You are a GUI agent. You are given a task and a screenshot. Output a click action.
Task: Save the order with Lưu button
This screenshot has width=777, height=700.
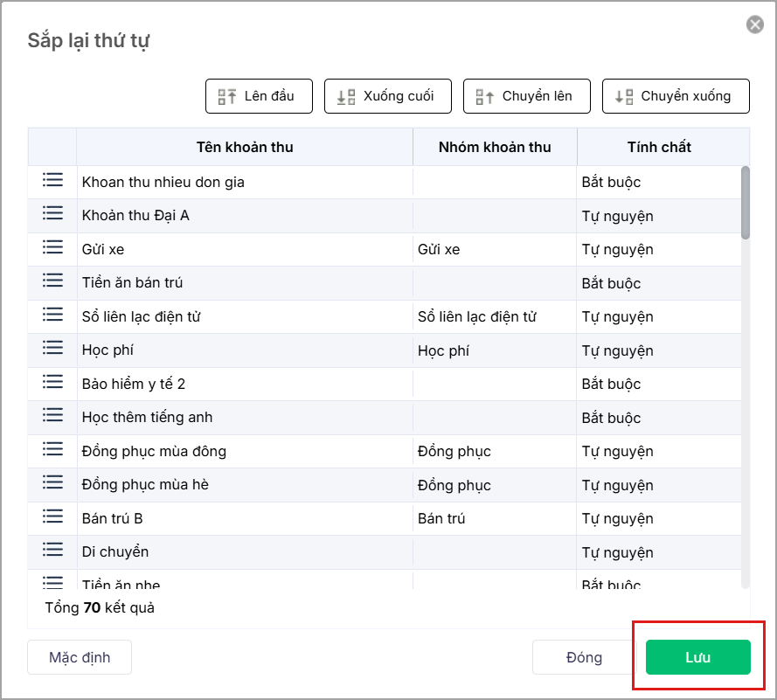click(x=697, y=657)
